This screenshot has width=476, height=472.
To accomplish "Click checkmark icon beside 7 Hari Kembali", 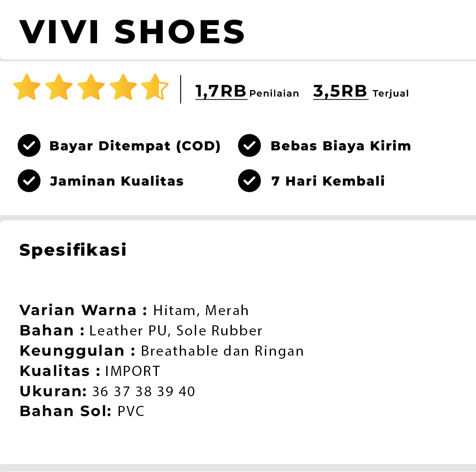I will click(249, 181).
